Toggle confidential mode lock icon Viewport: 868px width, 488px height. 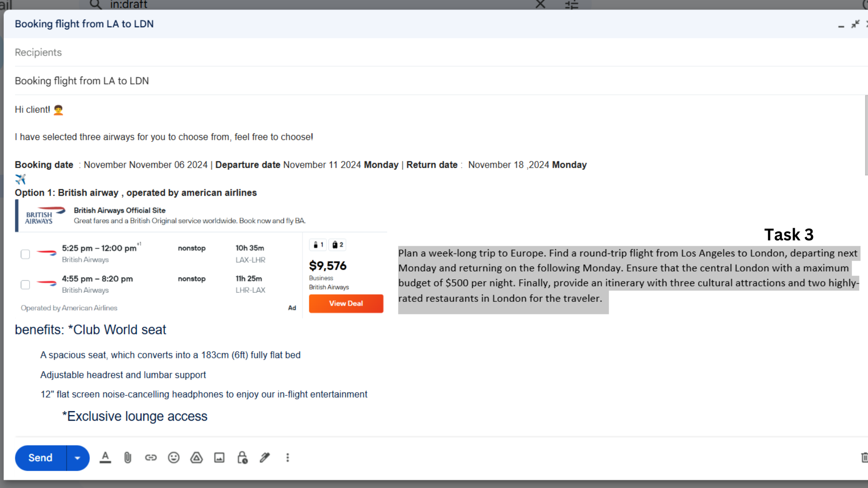pos(242,458)
